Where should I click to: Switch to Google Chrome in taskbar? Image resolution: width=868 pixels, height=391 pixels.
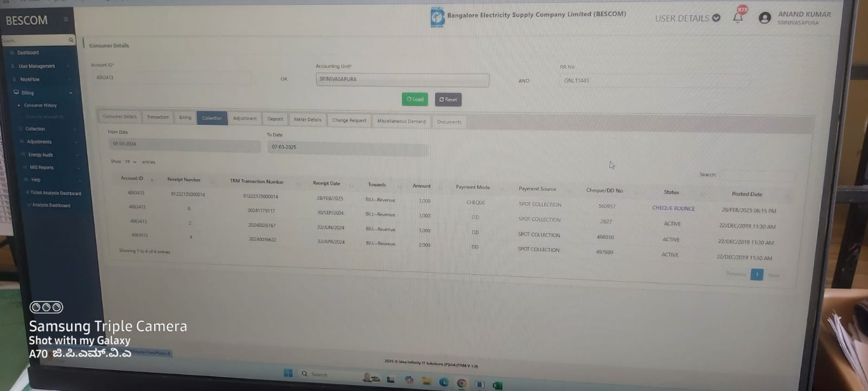click(461, 383)
